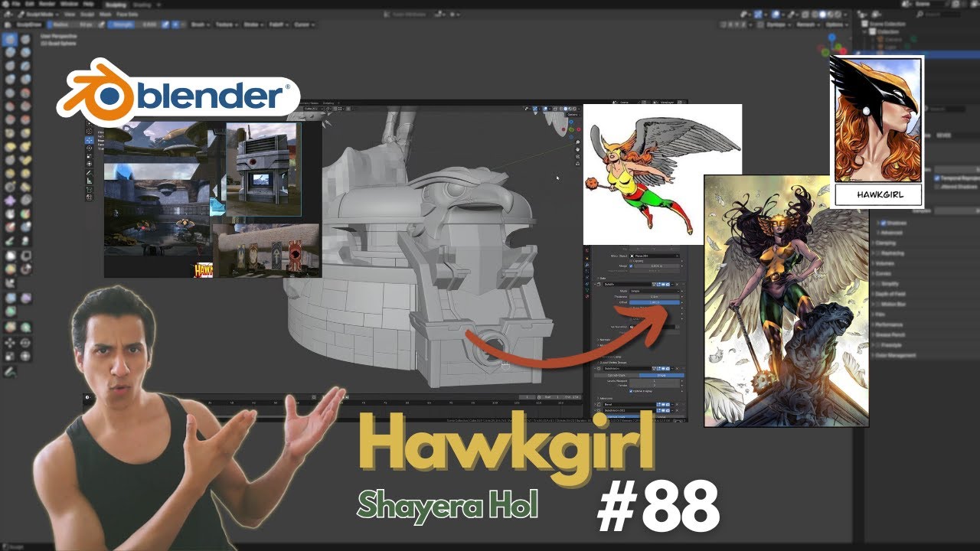Click the Blender logo icon in the top menu bar
Image resolution: width=980 pixels, height=551 pixels.
[x=5, y=5]
